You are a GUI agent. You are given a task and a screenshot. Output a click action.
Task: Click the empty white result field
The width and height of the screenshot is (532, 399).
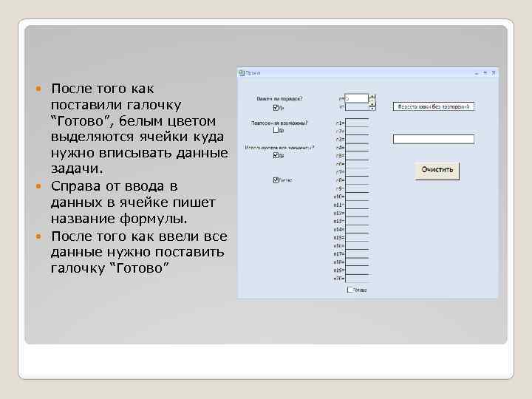[x=434, y=139]
